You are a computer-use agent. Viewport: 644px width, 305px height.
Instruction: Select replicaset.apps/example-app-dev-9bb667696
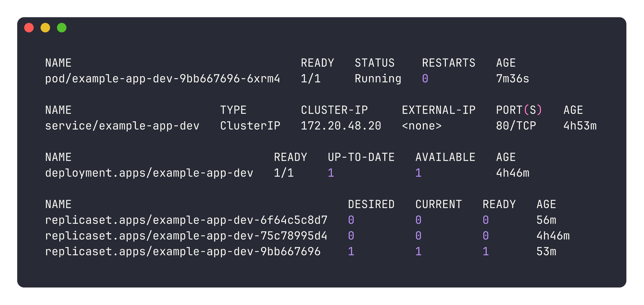(183, 252)
